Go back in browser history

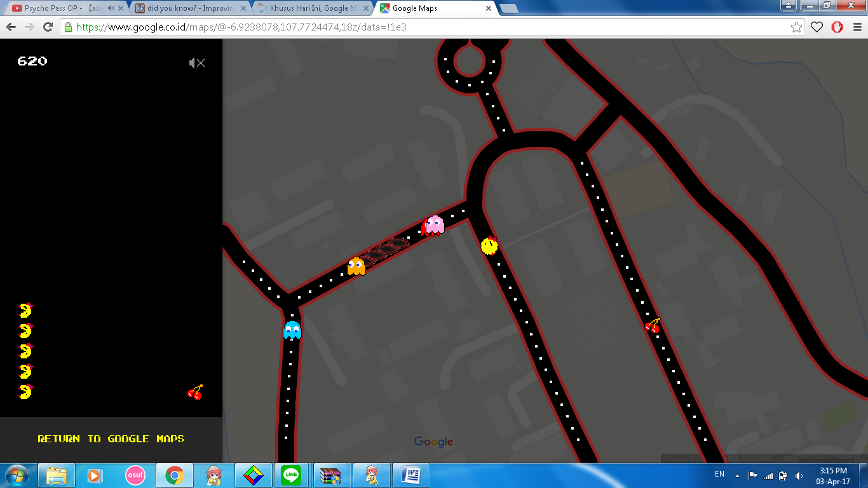pos(11,27)
